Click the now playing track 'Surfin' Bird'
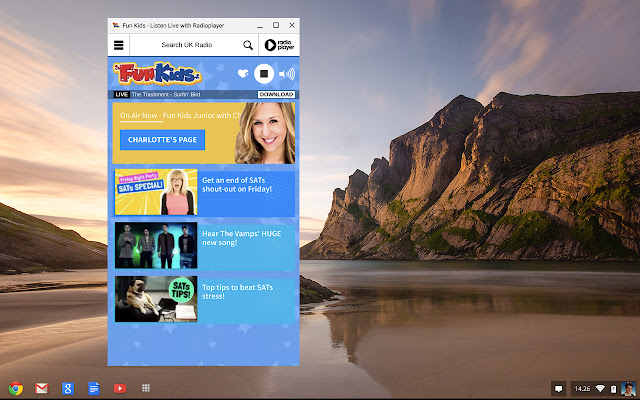The width and height of the screenshot is (640, 400). click(x=166, y=94)
